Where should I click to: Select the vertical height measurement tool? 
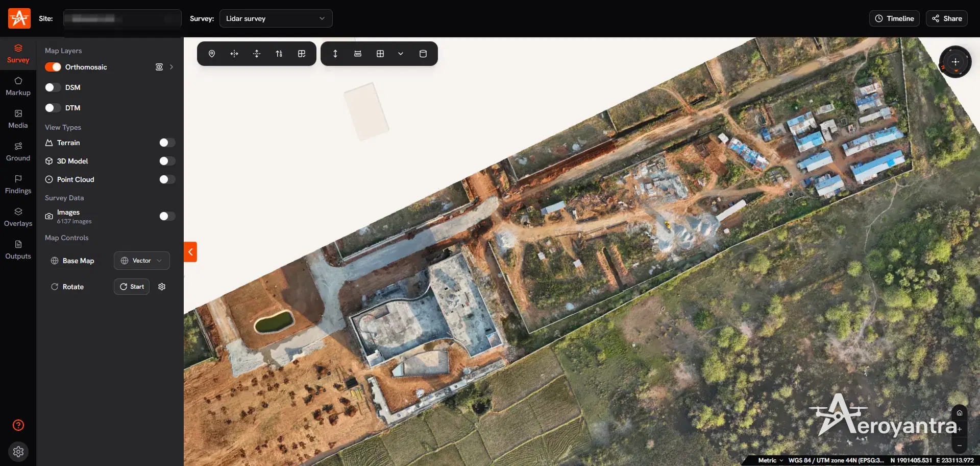pos(335,54)
